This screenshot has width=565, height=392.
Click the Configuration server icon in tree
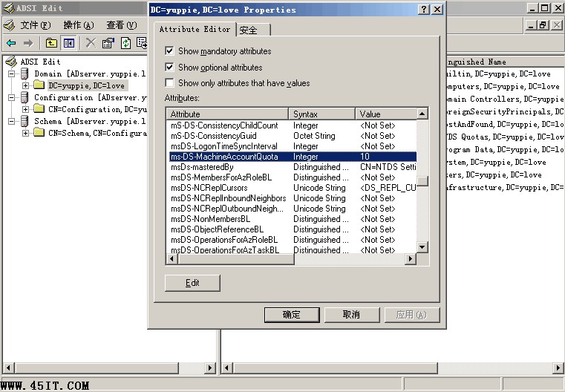pos(25,97)
